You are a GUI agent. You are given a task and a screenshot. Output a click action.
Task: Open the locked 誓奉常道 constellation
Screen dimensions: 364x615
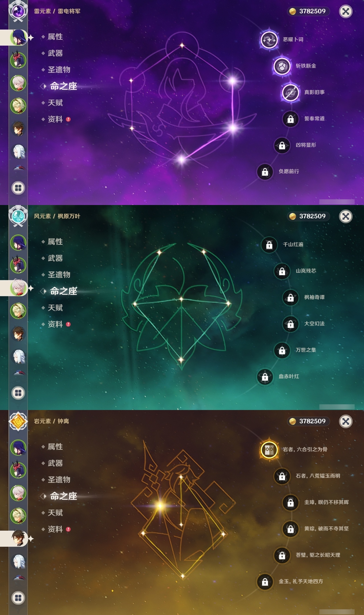290,119
